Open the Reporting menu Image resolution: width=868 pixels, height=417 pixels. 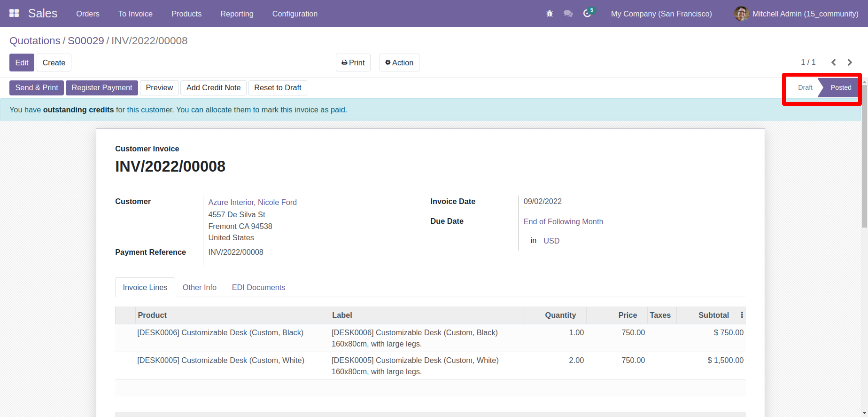click(237, 14)
